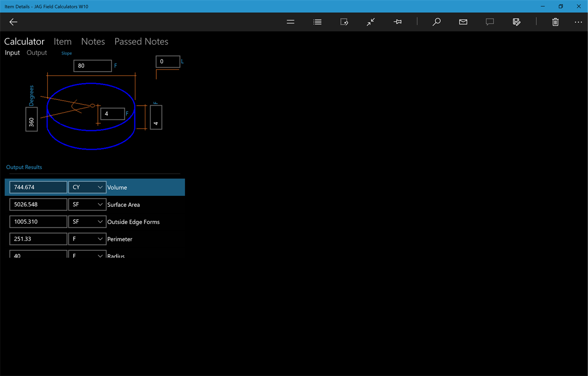
Task: Delete the item using the trash icon
Action: pyautogui.click(x=555, y=21)
